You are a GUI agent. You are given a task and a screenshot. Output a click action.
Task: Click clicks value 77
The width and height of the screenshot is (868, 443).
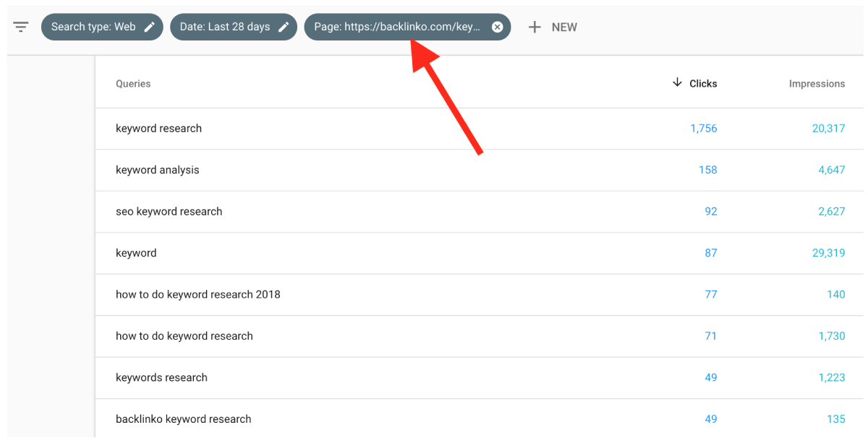pyautogui.click(x=710, y=295)
